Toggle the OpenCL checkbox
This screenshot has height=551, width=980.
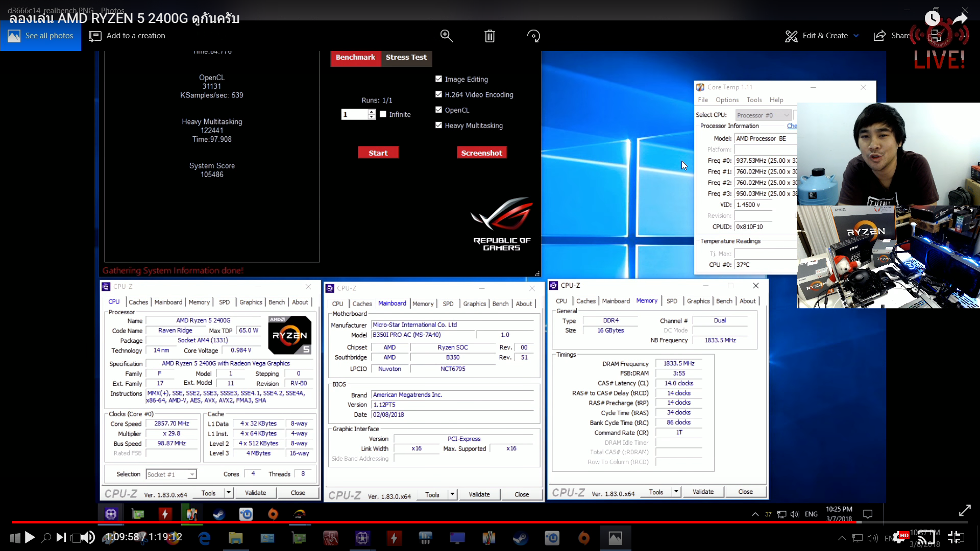[438, 110]
